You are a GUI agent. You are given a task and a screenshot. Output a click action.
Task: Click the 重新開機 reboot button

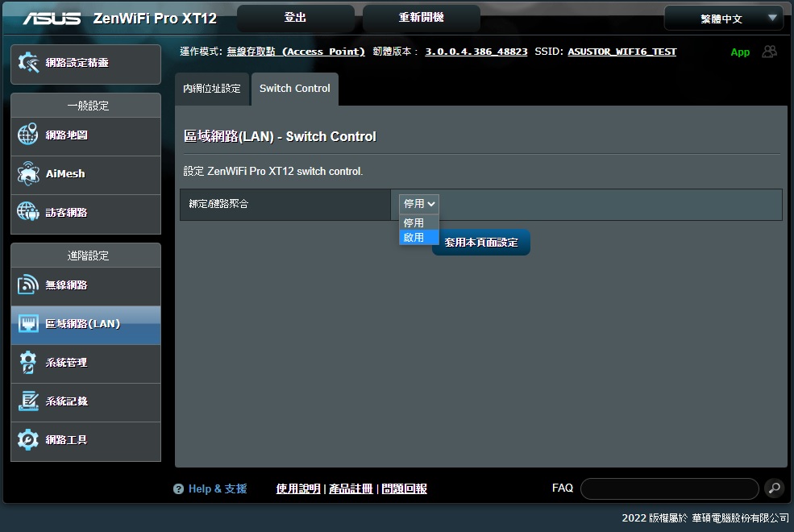point(422,18)
